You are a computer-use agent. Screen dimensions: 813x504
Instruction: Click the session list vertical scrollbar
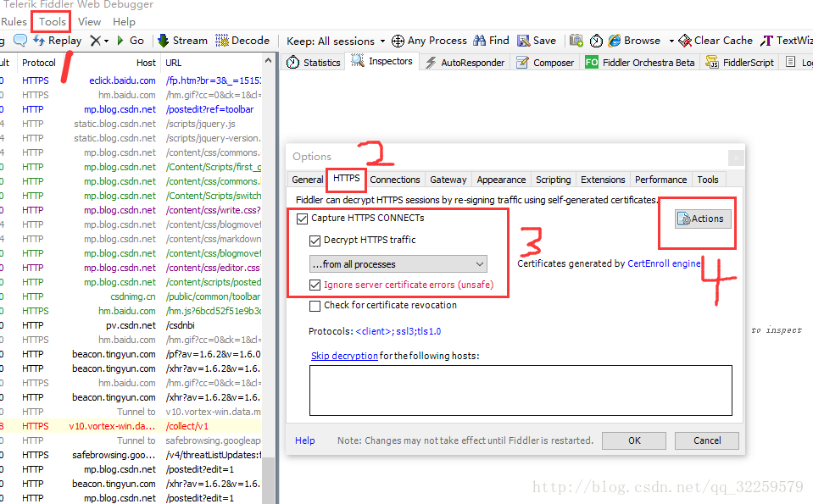(268, 479)
